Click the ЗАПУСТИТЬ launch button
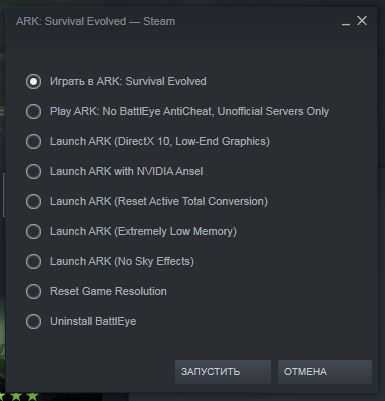 pos(223,372)
